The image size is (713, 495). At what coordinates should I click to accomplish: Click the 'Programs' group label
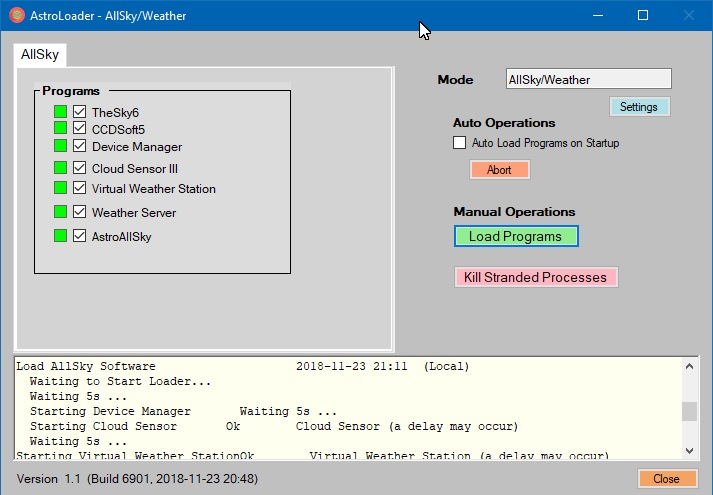(71, 91)
